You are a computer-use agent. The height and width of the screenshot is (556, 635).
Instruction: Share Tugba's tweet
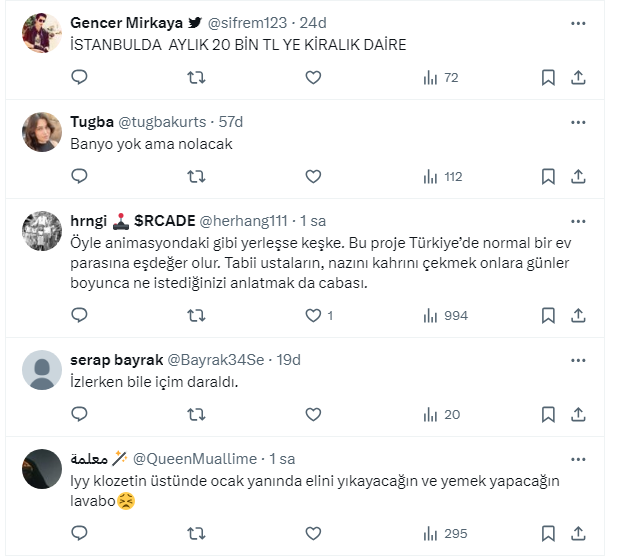pyautogui.click(x=578, y=176)
